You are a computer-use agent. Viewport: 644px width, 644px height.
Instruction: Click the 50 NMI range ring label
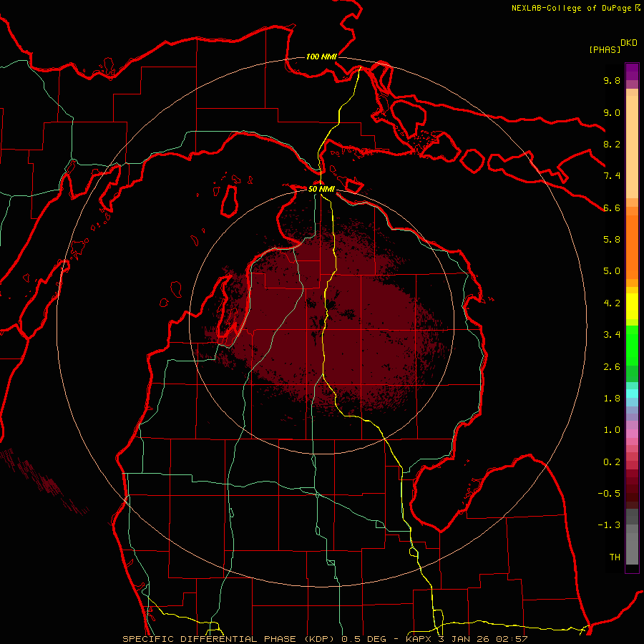point(321,189)
